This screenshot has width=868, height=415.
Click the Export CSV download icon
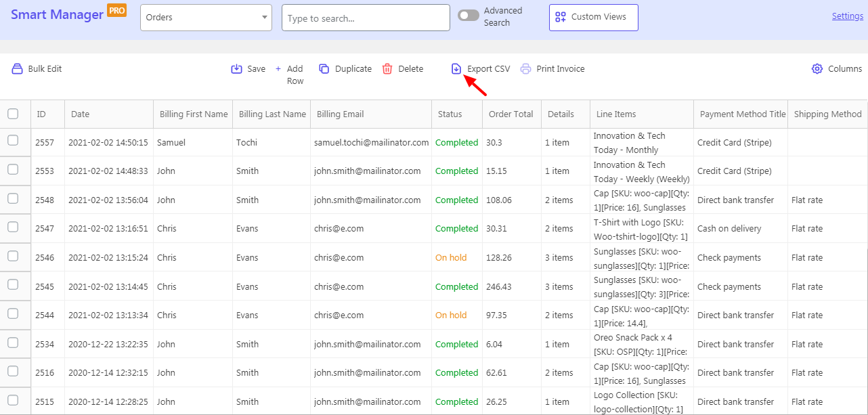(456, 68)
